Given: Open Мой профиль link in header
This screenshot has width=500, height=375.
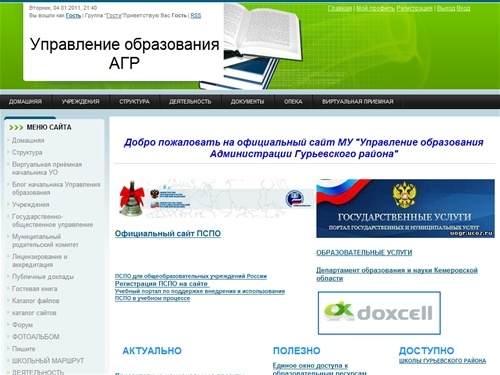Looking at the screenshot, I should [x=375, y=8].
